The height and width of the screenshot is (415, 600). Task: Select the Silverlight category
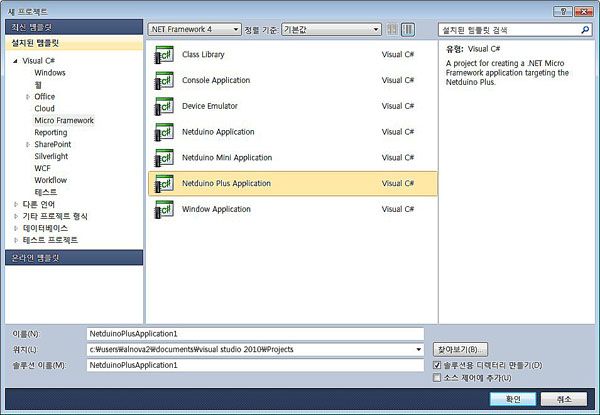(x=51, y=156)
